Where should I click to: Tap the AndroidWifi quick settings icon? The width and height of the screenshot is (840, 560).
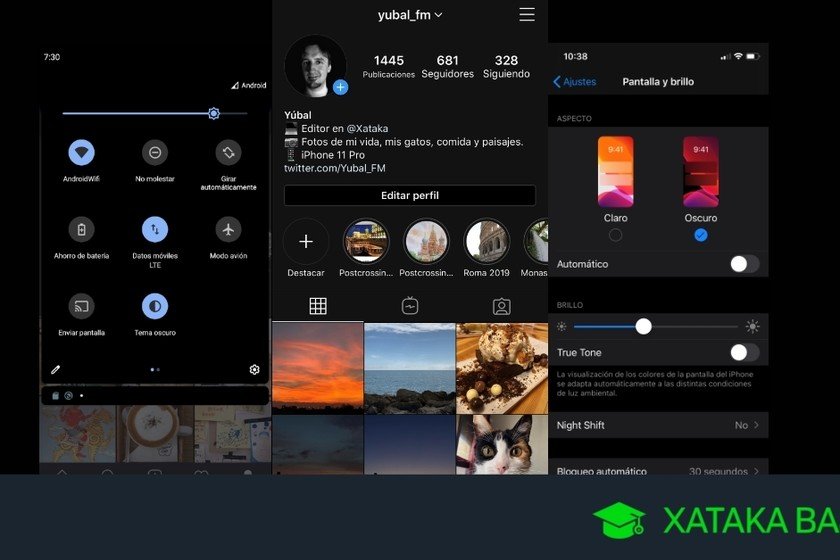click(x=81, y=153)
